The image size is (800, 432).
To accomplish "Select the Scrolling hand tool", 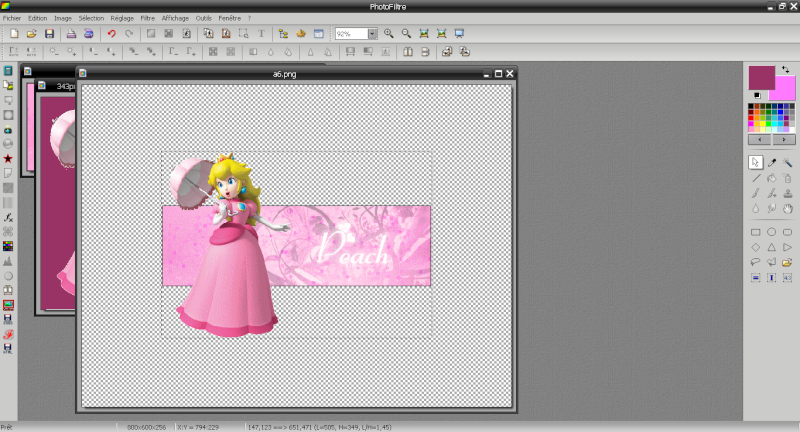I will point(788,209).
